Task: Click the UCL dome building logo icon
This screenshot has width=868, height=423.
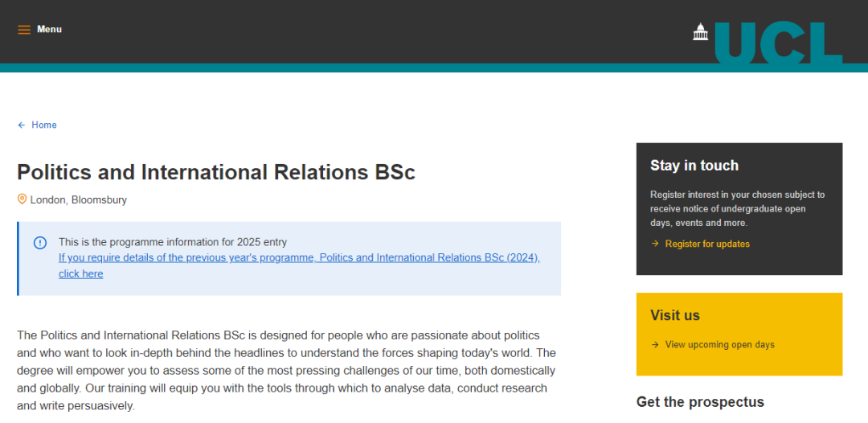Action: point(701,31)
